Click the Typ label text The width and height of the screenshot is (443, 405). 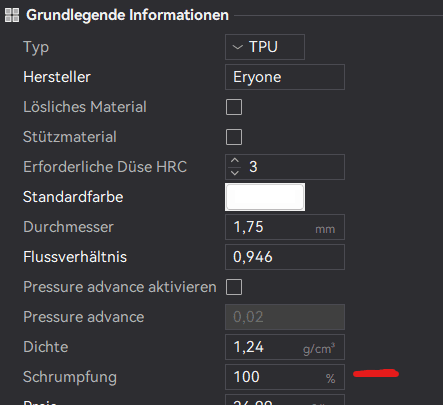[x=36, y=48]
